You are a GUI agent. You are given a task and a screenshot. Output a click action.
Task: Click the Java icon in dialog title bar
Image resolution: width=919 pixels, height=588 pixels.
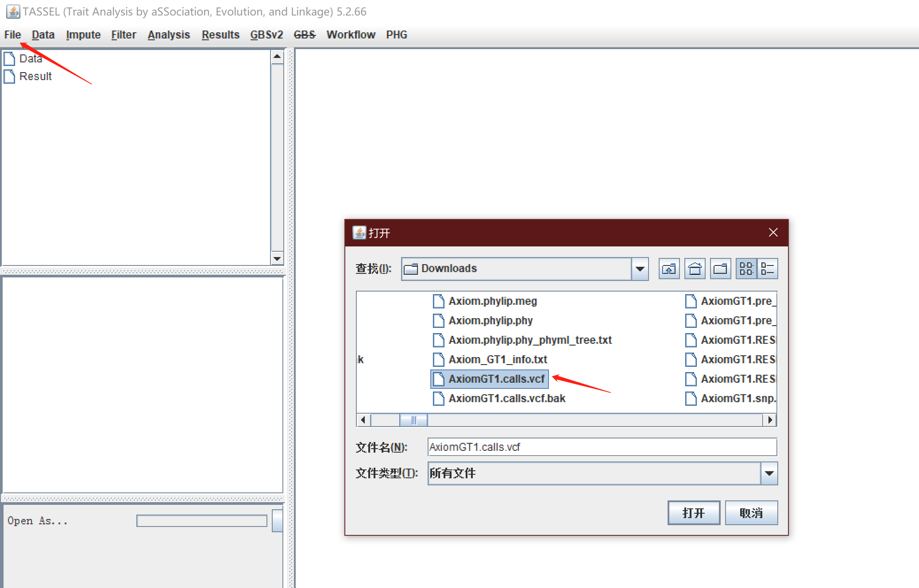pyautogui.click(x=359, y=232)
